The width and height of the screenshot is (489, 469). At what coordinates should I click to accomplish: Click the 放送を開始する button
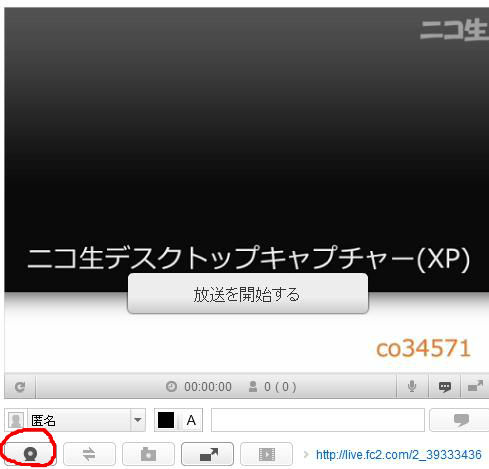coord(248,294)
